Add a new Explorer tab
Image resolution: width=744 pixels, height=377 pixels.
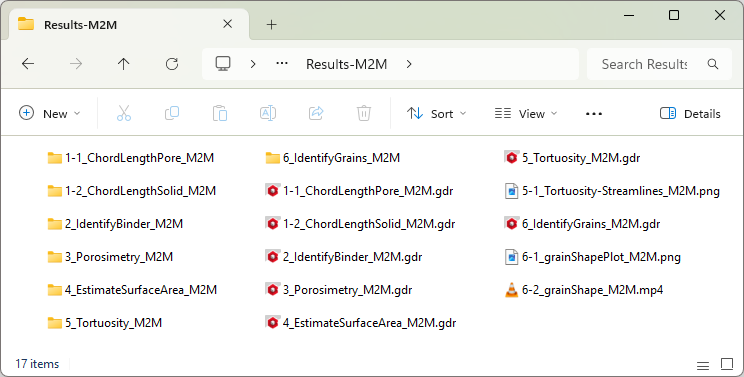[x=271, y=24]
